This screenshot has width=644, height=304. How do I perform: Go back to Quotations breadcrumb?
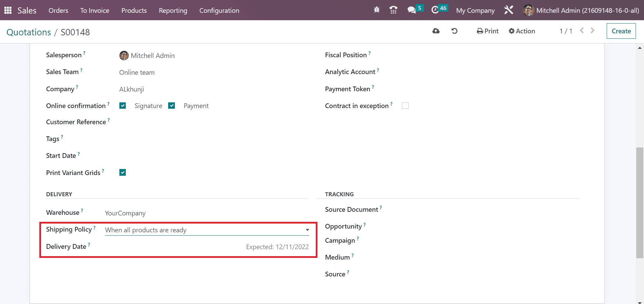(29, 32)
